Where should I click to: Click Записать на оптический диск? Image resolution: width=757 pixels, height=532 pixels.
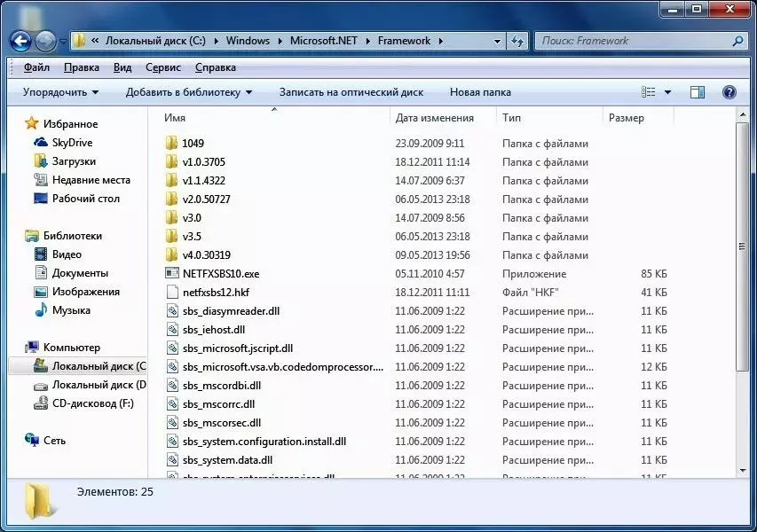(351, 92)
